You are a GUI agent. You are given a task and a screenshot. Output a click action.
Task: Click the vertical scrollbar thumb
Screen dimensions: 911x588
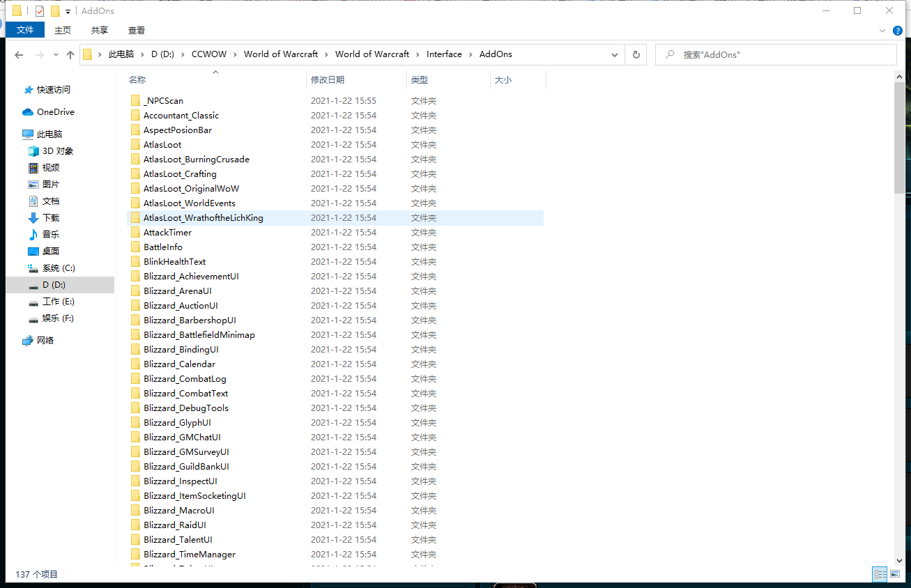point(899,139)
